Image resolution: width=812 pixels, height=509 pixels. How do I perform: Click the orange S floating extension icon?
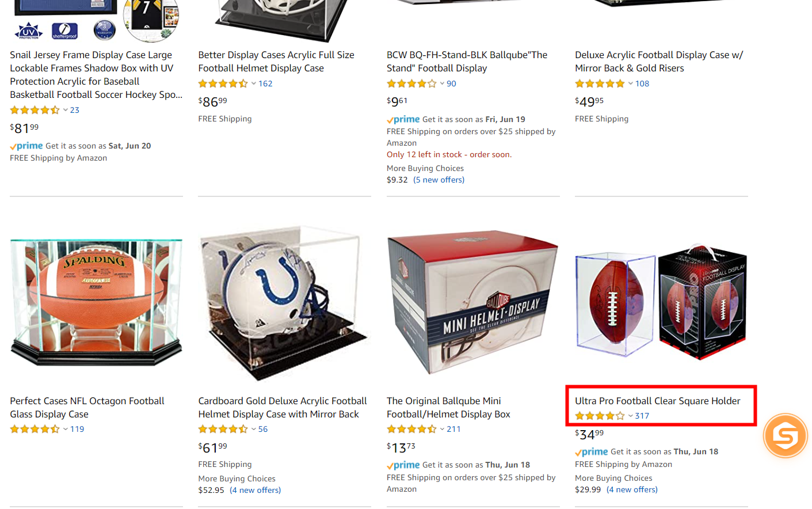pyautogui.click(x=785, y=436)
